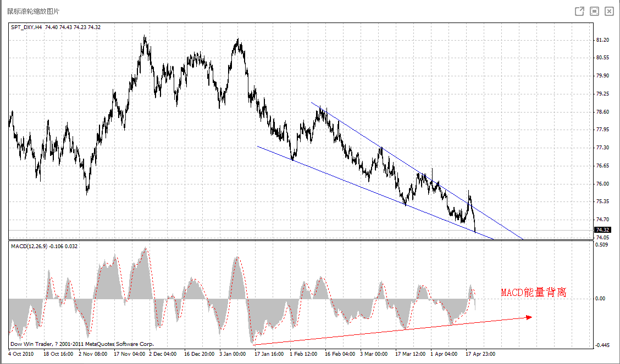Click the 77.95 price axis label
Screen dimensions: 620x364
coord(602,129)
